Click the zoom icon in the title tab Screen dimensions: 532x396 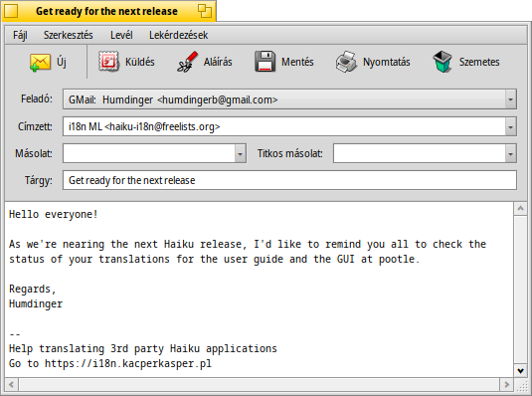pos(205,11)
